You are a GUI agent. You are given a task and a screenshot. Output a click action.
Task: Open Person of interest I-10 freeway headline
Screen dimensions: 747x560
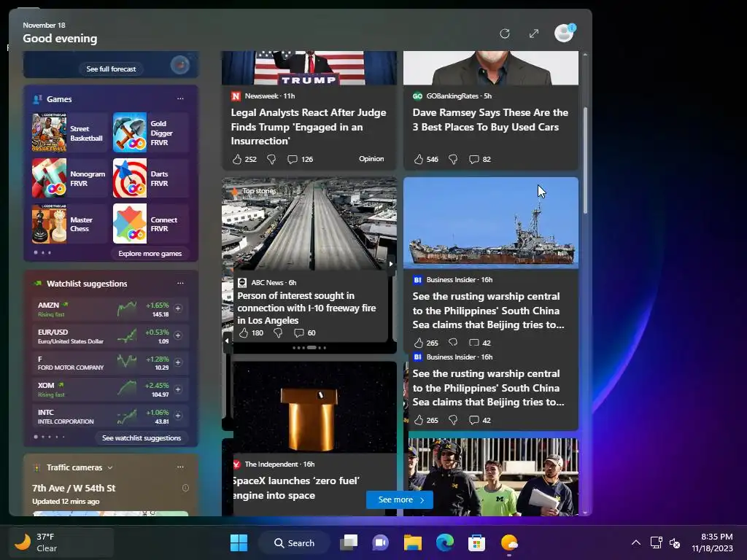click(x=307, y=308)
